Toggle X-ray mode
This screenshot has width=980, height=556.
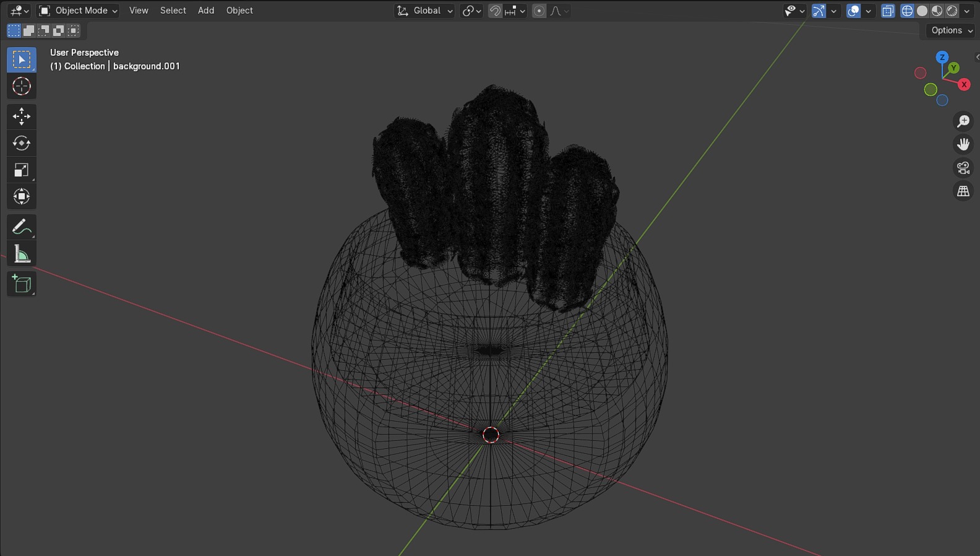888,11
